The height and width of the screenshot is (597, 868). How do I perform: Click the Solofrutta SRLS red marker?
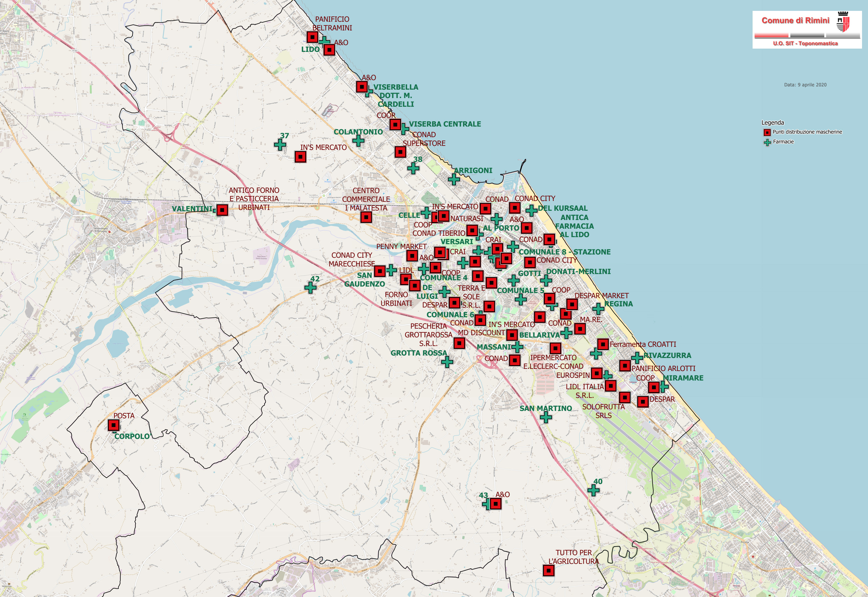coord(625,397)
